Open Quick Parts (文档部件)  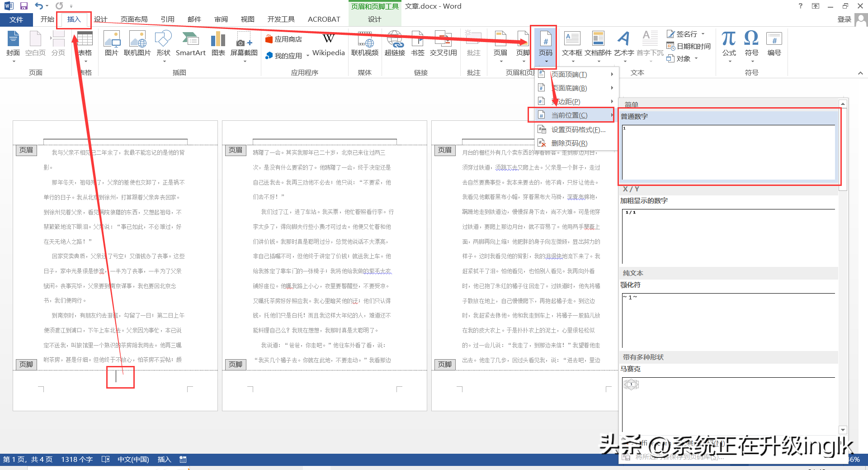[598, 47]
